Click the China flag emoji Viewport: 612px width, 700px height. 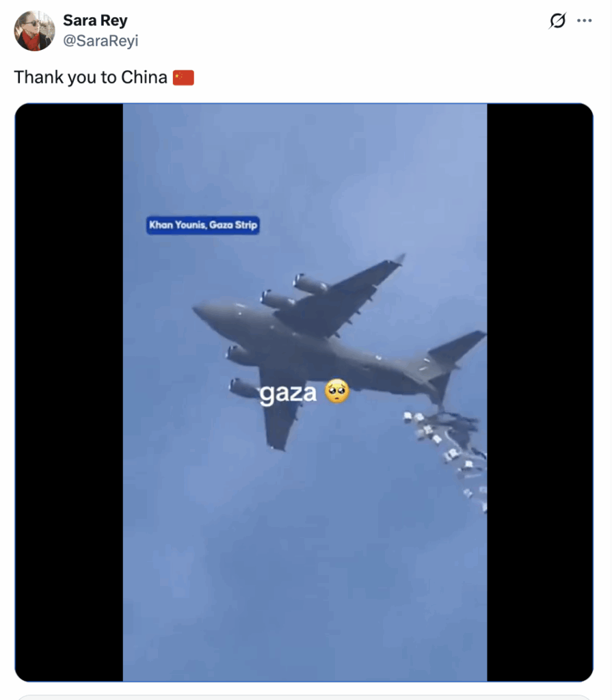coord(183,78)
